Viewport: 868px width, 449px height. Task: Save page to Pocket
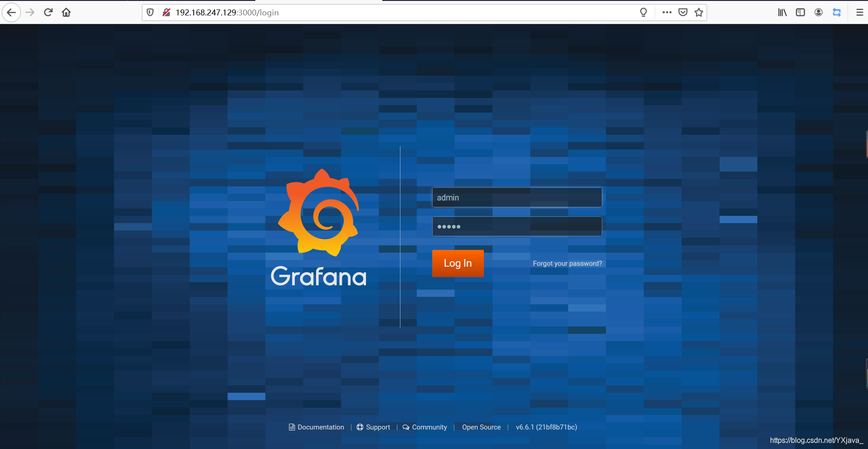pyautogui.click(x=683, y=12)
